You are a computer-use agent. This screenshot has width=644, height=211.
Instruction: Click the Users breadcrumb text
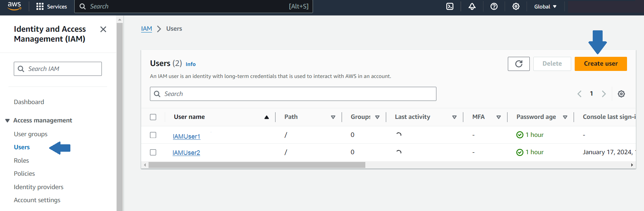pos(174,29)
